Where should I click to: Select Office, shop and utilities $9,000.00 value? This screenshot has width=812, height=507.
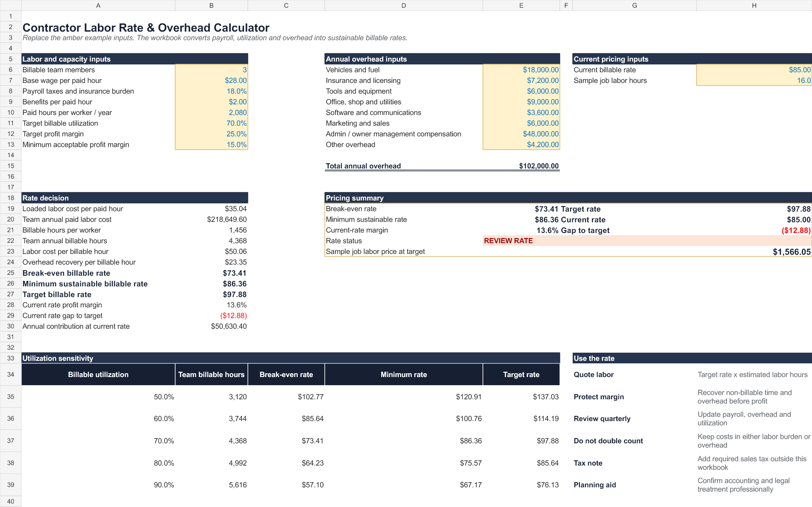521,102
